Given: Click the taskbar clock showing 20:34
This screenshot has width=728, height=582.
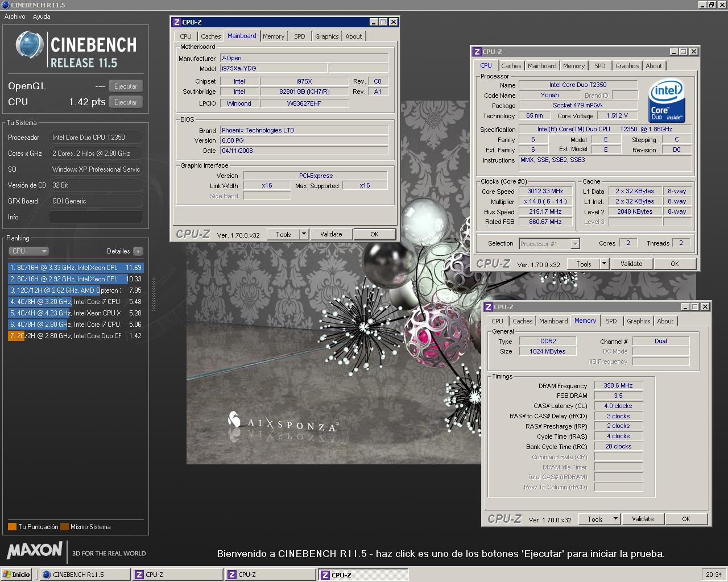Looking at the screenshot, I should click(714, 575).
